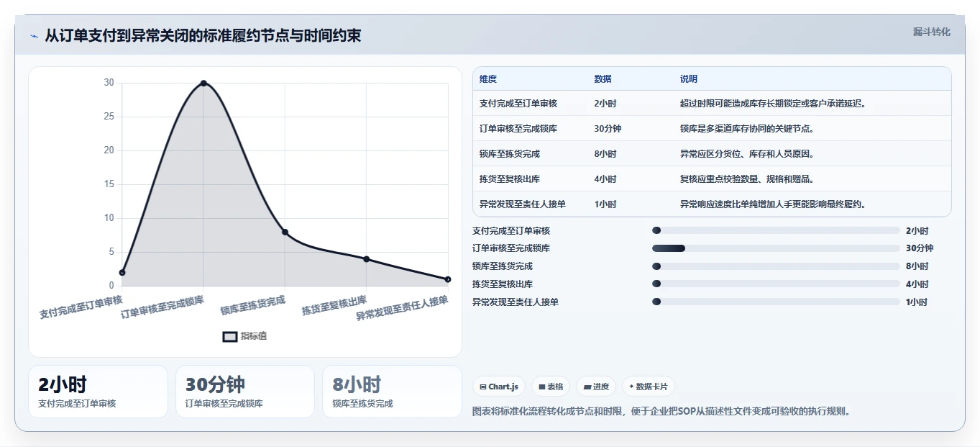
Task: Open the 8小时 data card
Action: [392, 392]
